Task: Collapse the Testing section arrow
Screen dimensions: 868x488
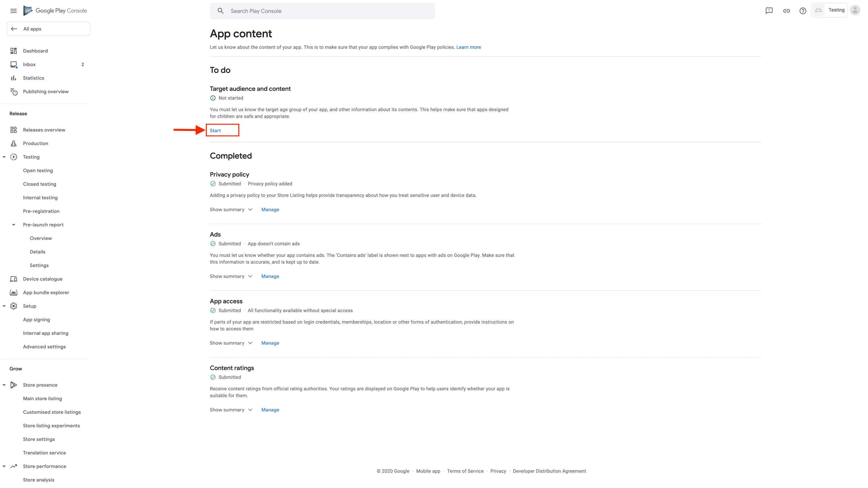Action: coord(4,157)
